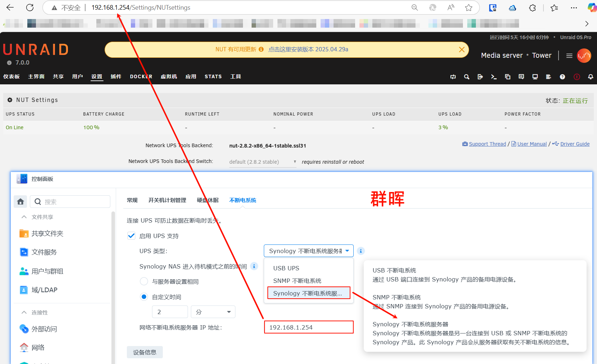Select the 自定义时间 radio button
The width and height of the screenshot is (597, 364).
click(x=144, y=297)
